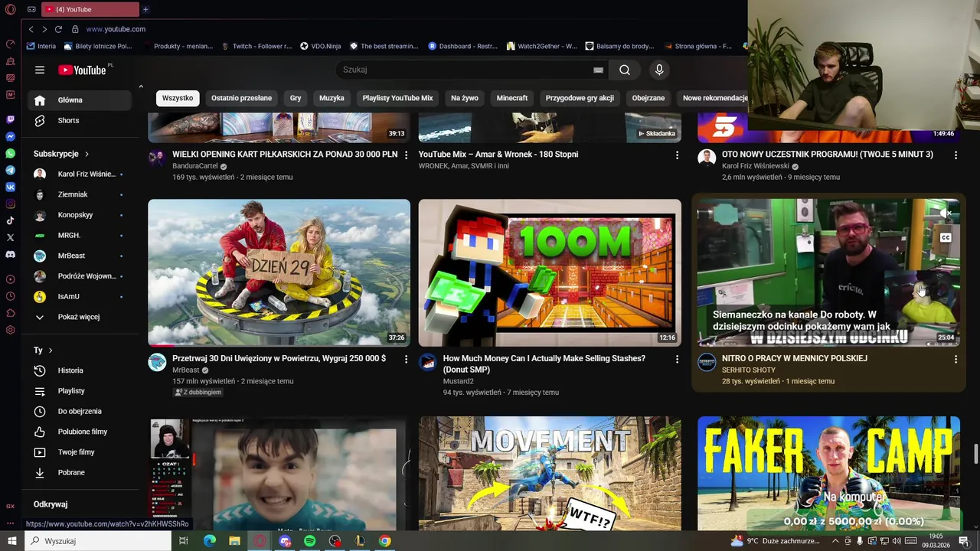
Task: Select the Gry filter chip
Action: (x=296, y=98)
